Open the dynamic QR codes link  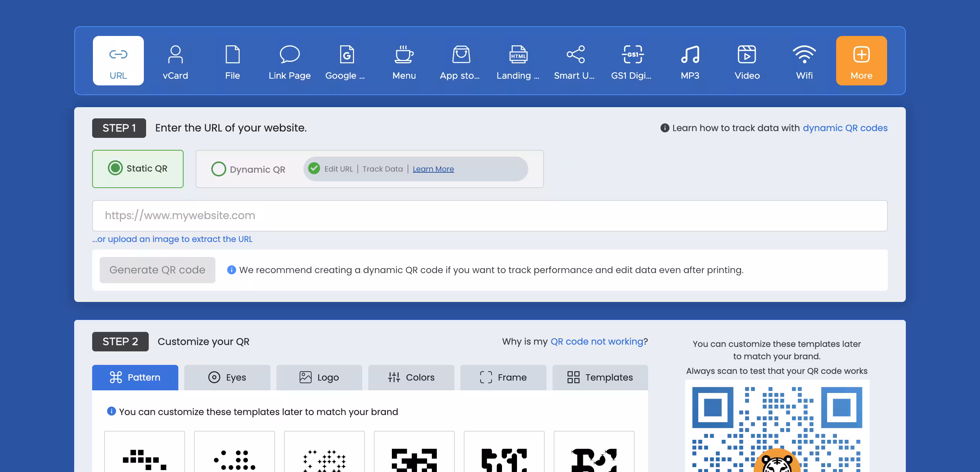[x=845, y=128]
